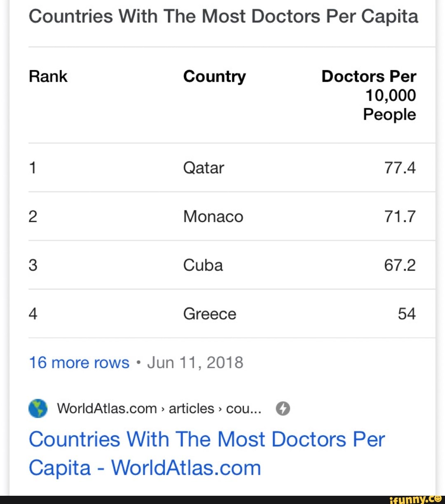Click rank number 1 in the table
Screen dimensions: 445x504
(x=33, y=168)
